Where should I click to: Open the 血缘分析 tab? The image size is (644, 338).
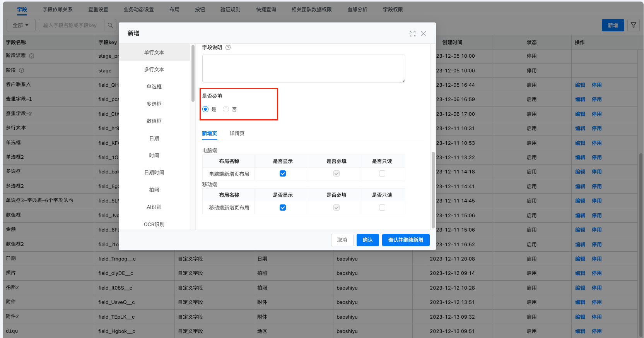357,9
